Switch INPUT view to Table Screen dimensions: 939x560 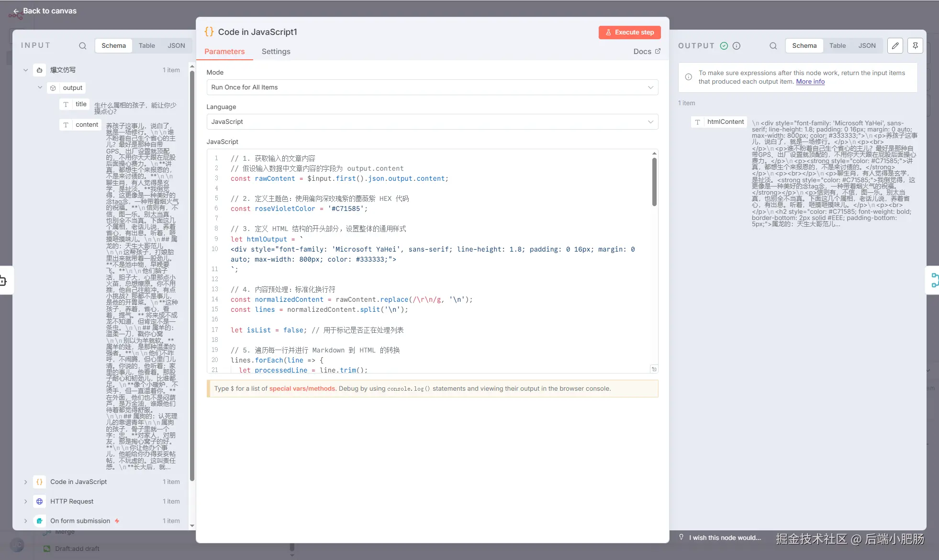coord(146,45)
